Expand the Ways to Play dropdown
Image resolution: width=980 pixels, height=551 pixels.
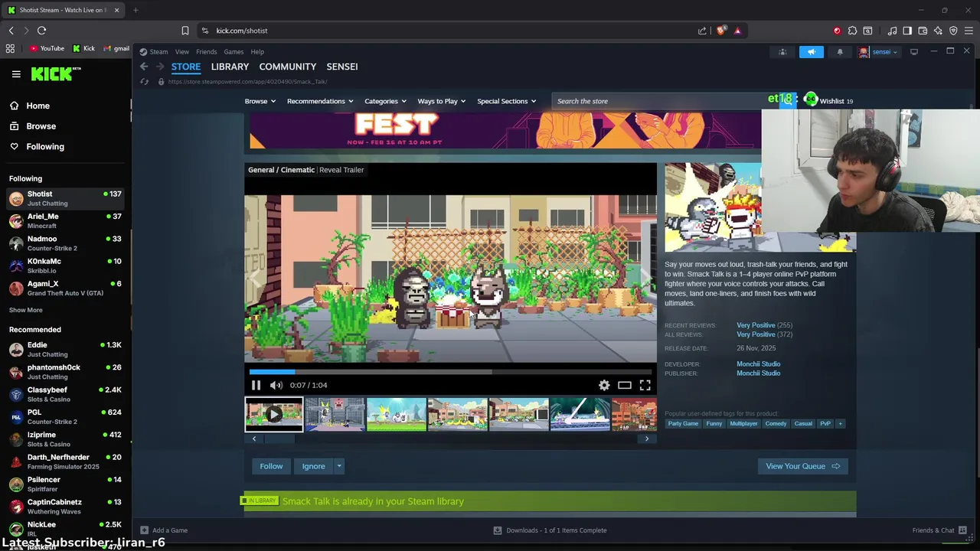coord(442,101)
